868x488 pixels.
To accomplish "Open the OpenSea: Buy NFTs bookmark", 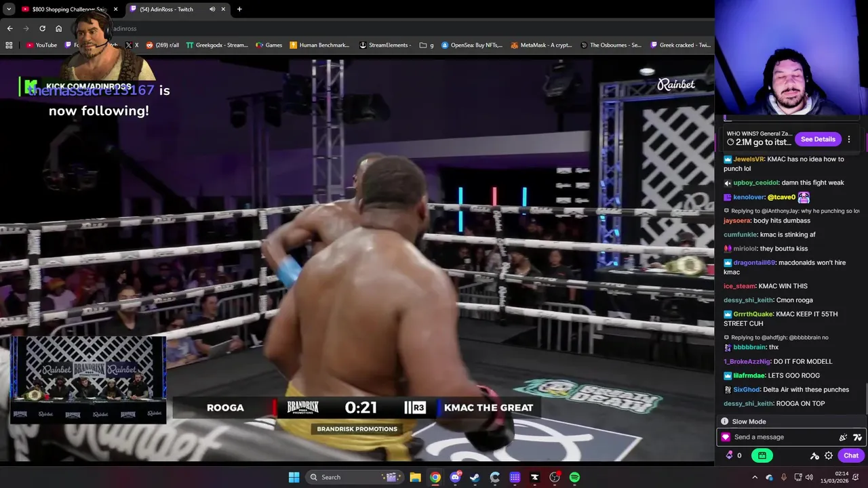I will [x=472, y=45].
